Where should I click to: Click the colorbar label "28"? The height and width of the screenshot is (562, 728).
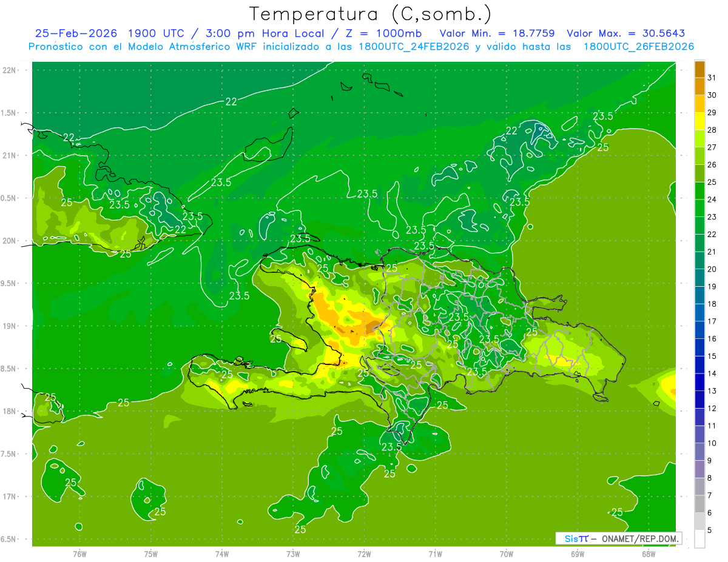point(712,130)
